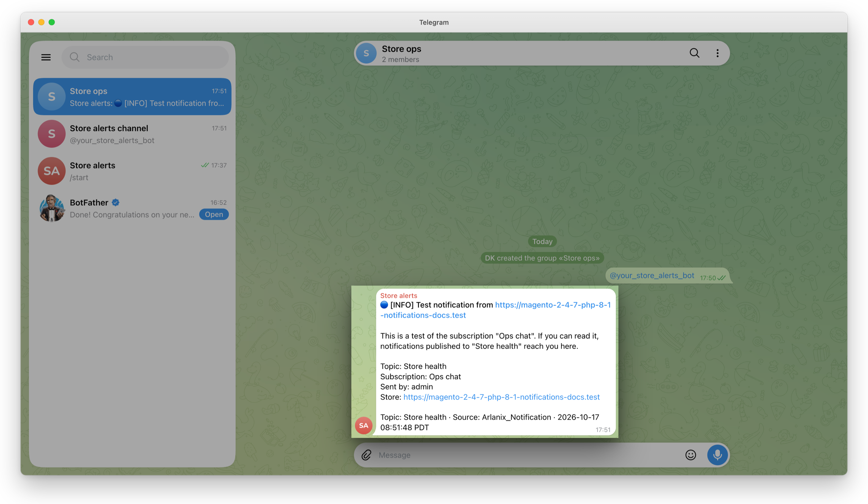Click the SA avatar beside the message
The image size is (868, 504).
pyautogui.click(x=364, y=426)
